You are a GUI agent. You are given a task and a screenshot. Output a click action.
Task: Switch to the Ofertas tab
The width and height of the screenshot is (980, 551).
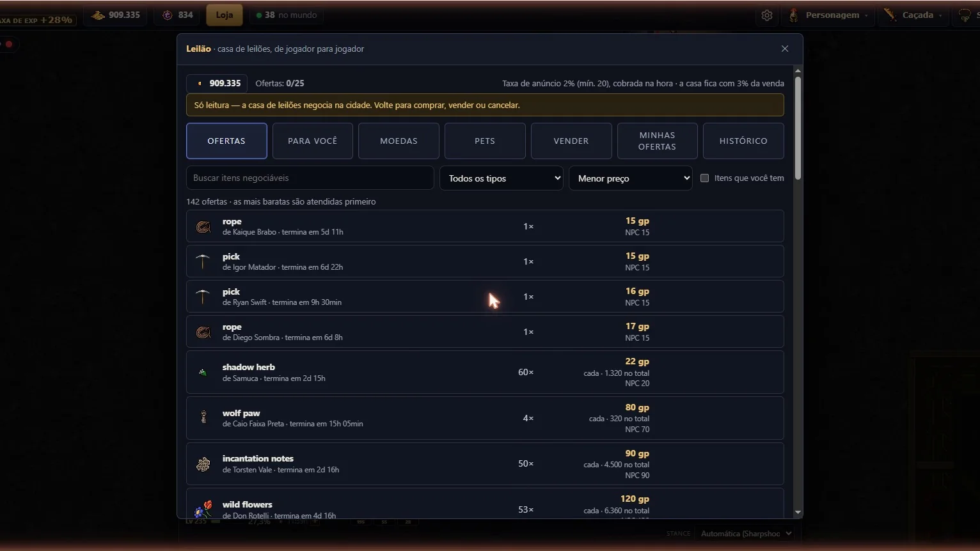tap(226, 141)
